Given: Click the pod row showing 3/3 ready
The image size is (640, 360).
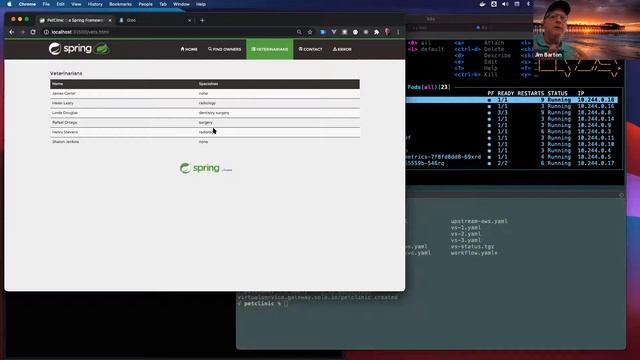Looking at the screenshot, I should (512, 113).
